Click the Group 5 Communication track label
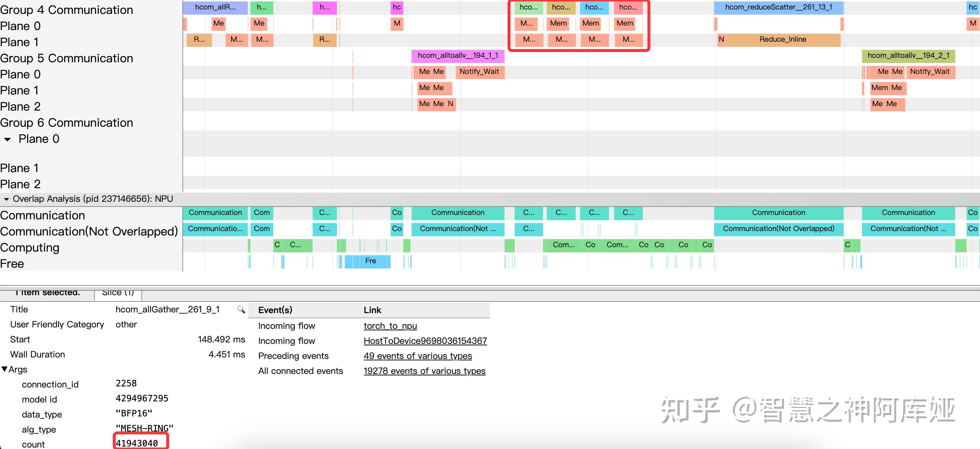This screenshot has height=449, width=980. point(67,58)
